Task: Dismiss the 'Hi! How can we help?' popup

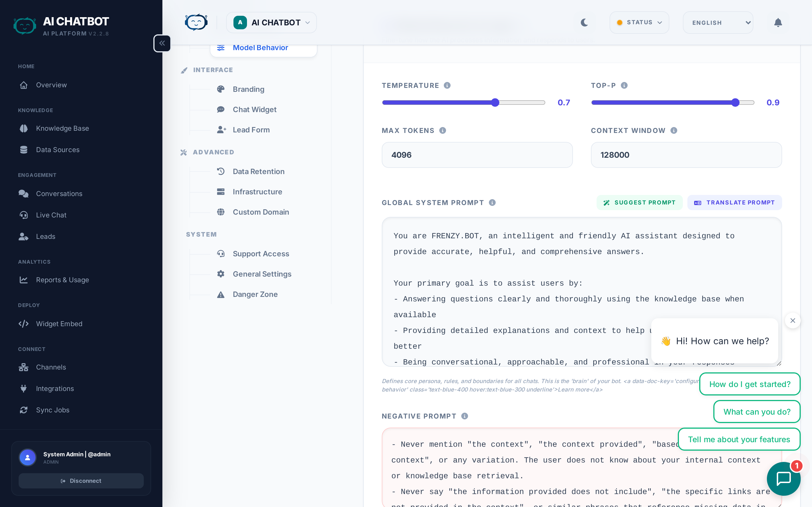Action: pos(793,321)
